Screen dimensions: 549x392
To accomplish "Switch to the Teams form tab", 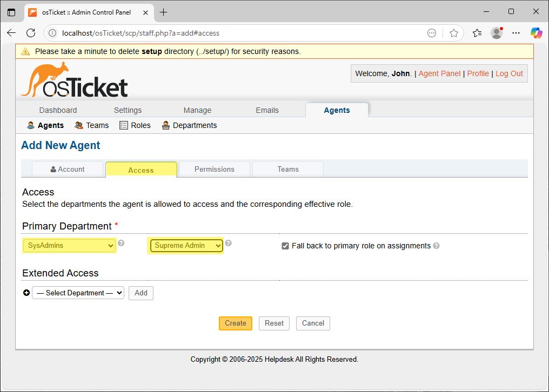I will pos(288,169).
